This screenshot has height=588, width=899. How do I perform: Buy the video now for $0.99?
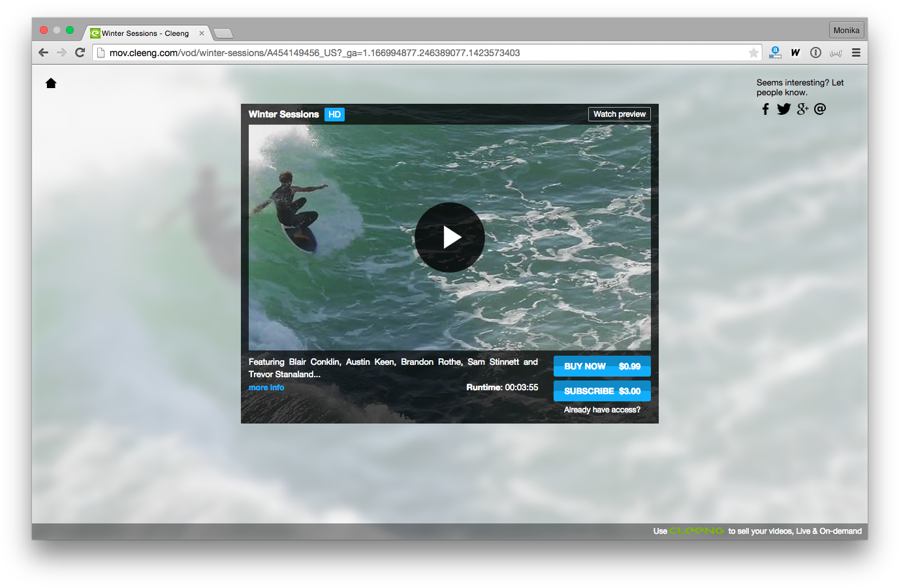tap(602, 366)
